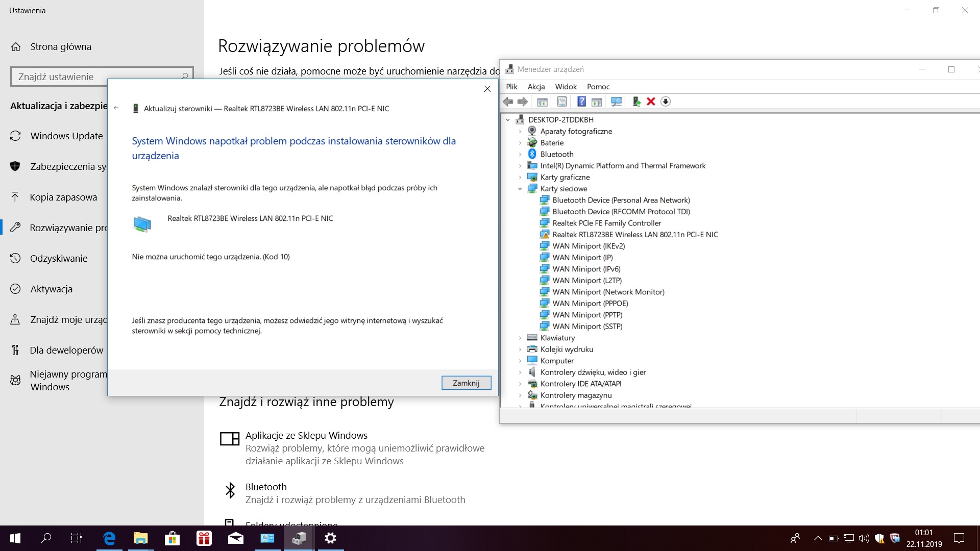Expand the Aparaty fotograficzne category
The height and width of the screenshot is (551, 980).
click(520, 131)
